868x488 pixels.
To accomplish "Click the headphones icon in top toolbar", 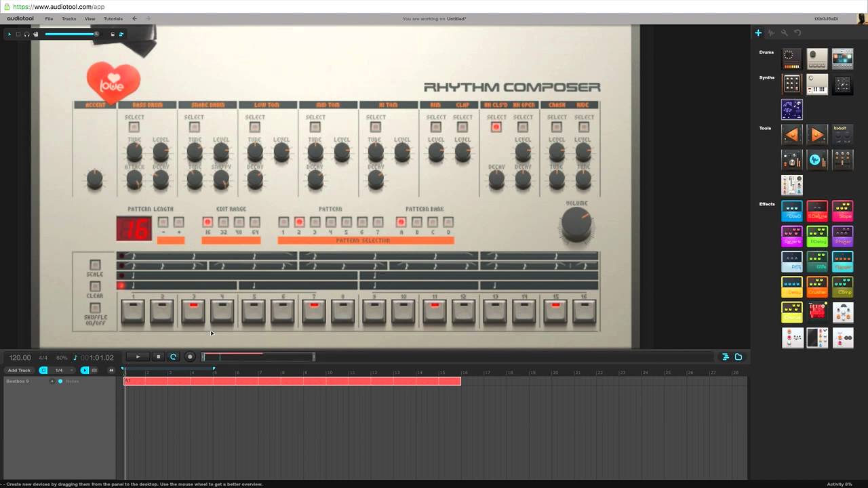I will tap(27, 34).
